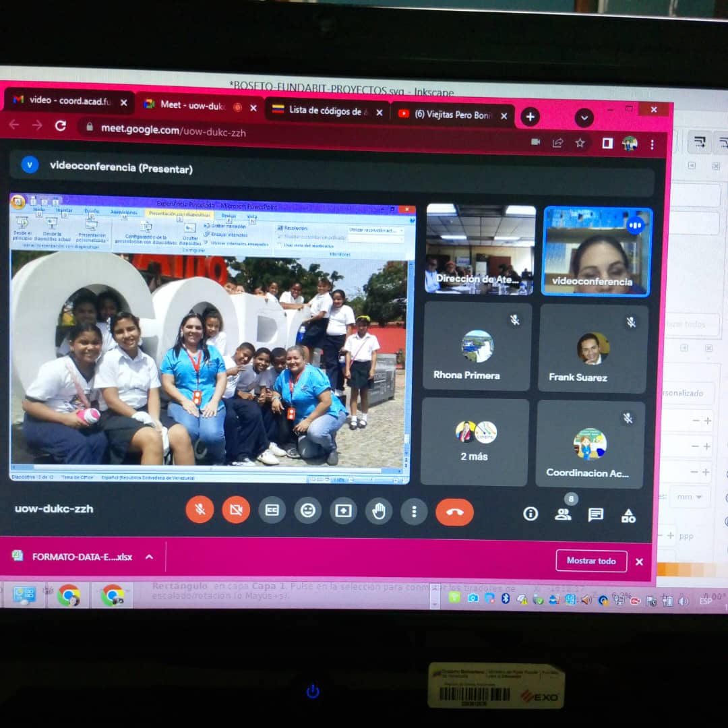Close the downloads bar
Viewport: 728px width, 728px height.
pos(639,562)
